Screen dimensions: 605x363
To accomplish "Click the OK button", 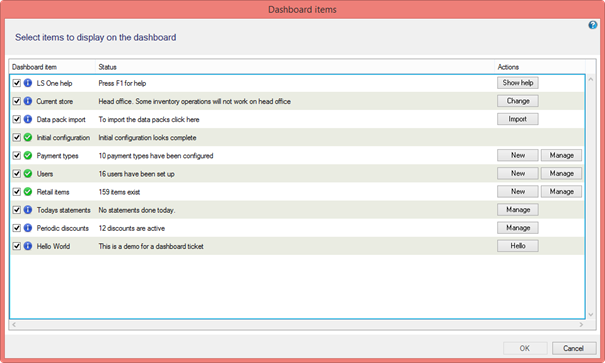I will point(525,348).
